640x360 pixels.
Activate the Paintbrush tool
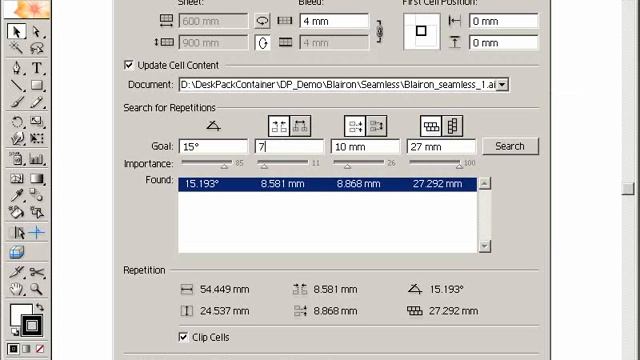tap(17, 102)
